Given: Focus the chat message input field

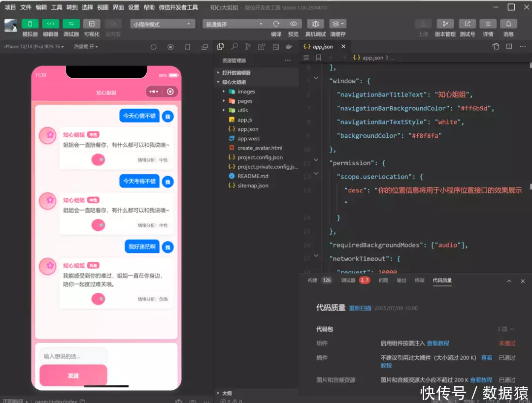Looking at the screenshot, I should pyautogui.click(x=73, y=356).
